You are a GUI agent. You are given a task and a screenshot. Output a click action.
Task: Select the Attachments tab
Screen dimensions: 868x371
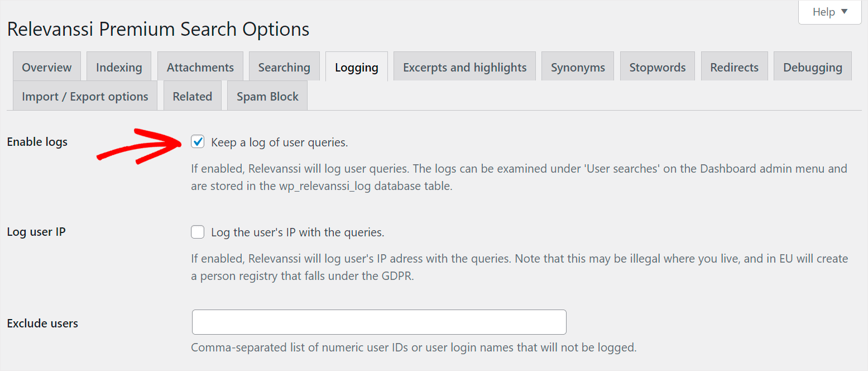200,66
